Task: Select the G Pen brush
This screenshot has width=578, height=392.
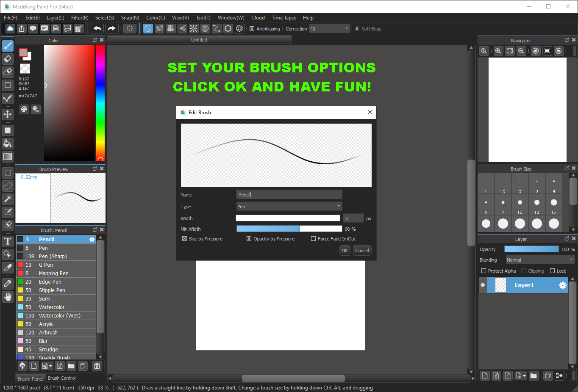Action: point(56,265)
